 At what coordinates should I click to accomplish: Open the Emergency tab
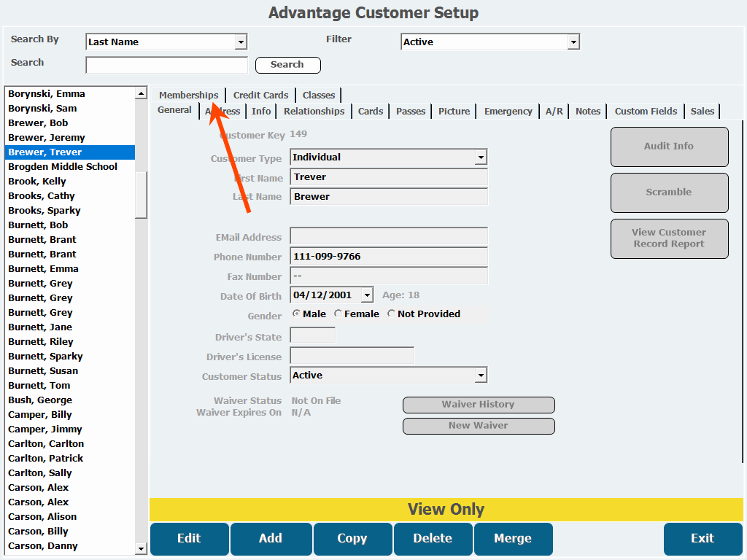pos(508,112)
